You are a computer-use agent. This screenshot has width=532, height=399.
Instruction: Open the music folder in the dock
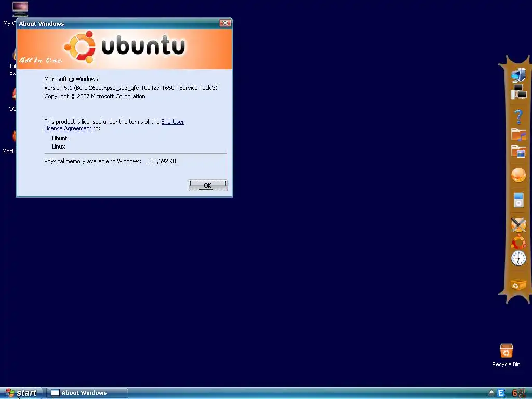(518, 135)
